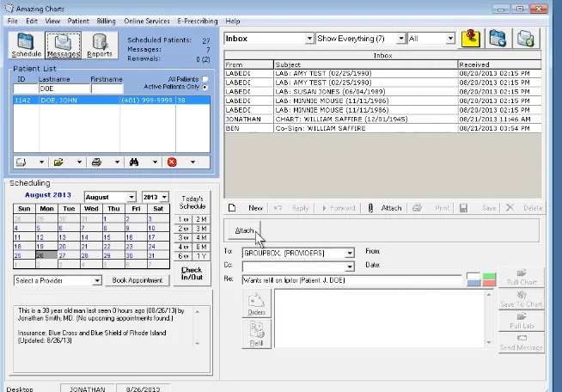Click the Lastname search field containing DOE
This screenshot has width=562, height=392.
[x=64, y=89]
